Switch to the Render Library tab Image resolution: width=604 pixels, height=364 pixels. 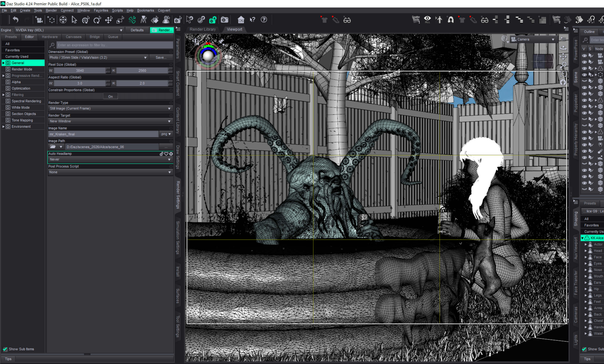203,29
